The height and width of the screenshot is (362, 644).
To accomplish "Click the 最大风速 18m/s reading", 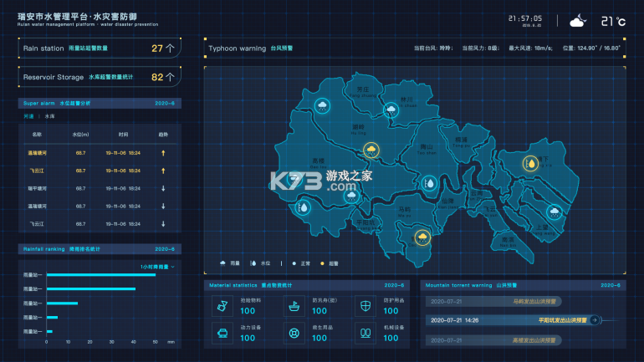I will click(x=530, y=48).
